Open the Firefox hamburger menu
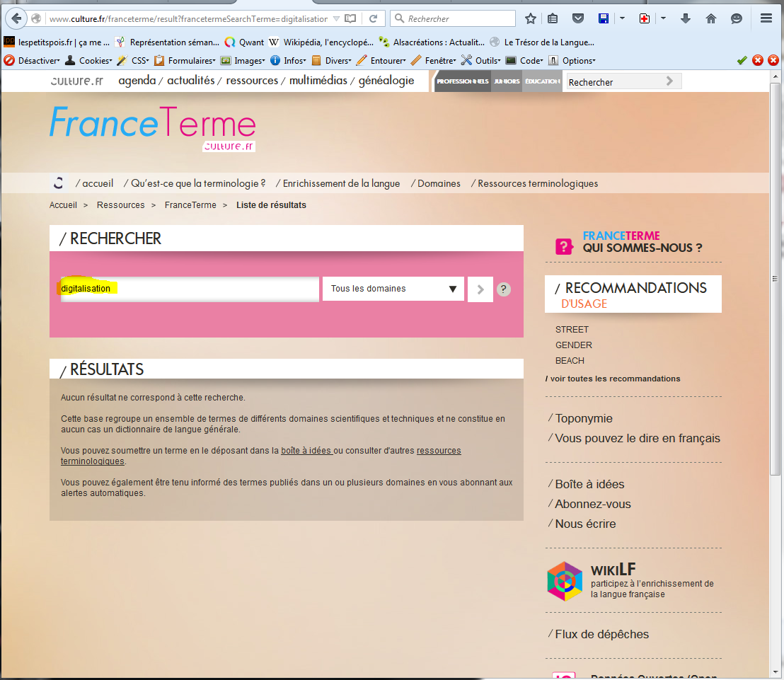The height and width of the screenshot is (680, 784). pyautogui.click(x=766, y=18)
